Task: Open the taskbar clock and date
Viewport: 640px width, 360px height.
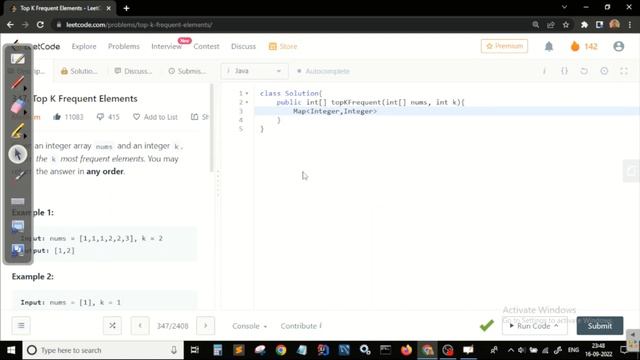Action: tap(599, 350)
